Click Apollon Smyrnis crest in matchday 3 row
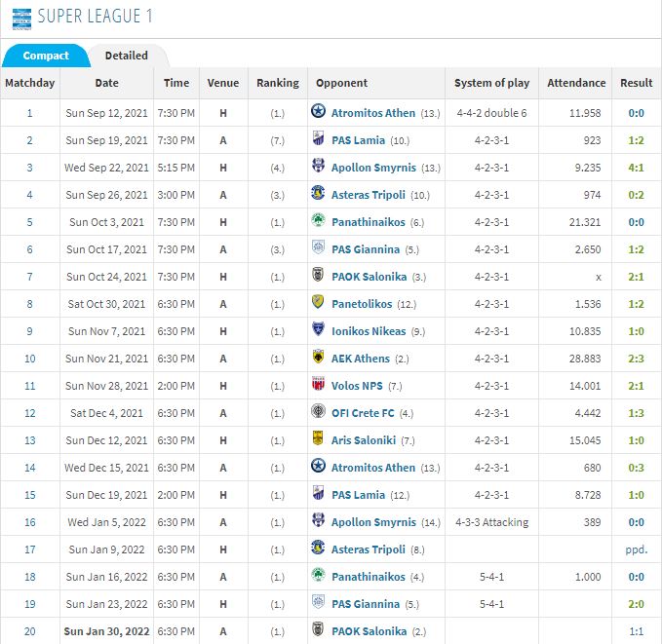The image size is (662, 644). click(x=318, y=166)
